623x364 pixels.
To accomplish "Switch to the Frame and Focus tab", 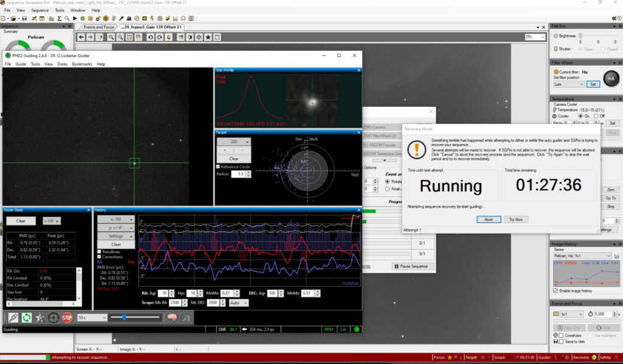I will pyautogui.click(x=99, y=27).
